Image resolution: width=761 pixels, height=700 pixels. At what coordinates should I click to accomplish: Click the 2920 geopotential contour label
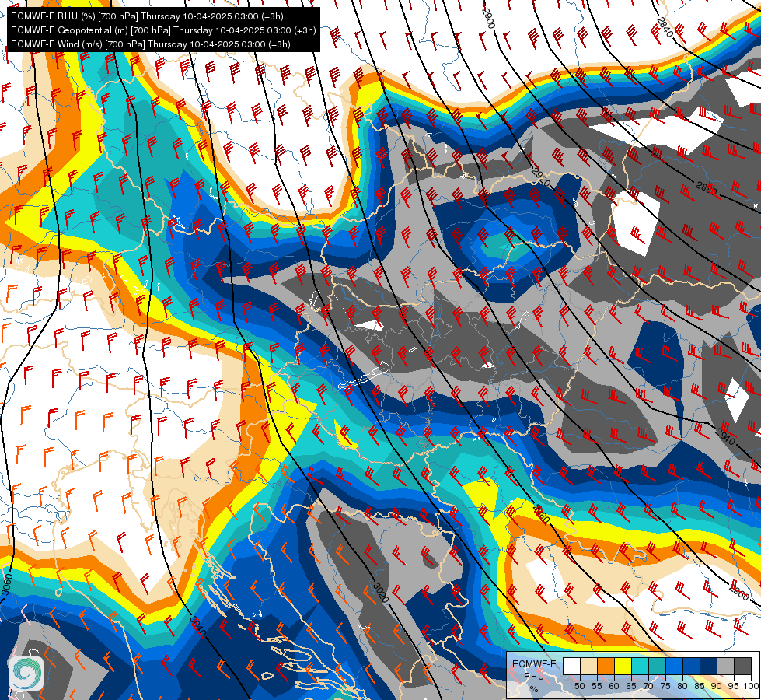click(541, 177)
